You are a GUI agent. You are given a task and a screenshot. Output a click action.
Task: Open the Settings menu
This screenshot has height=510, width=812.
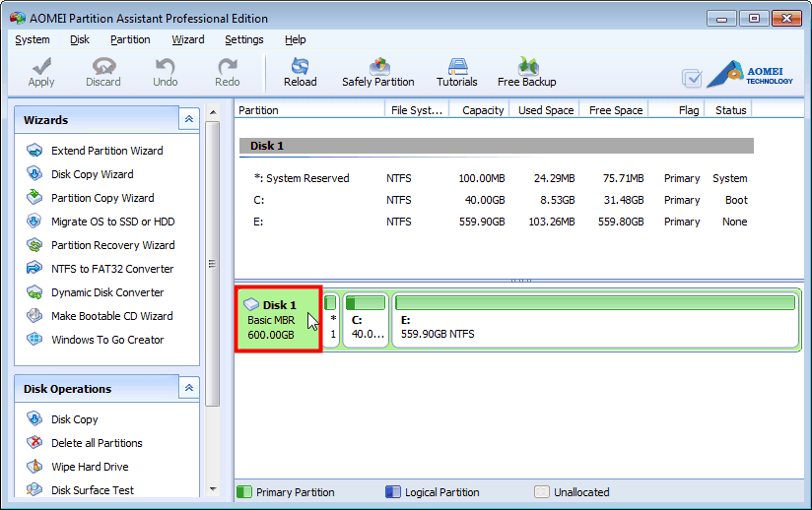click(x=244, y=39)
